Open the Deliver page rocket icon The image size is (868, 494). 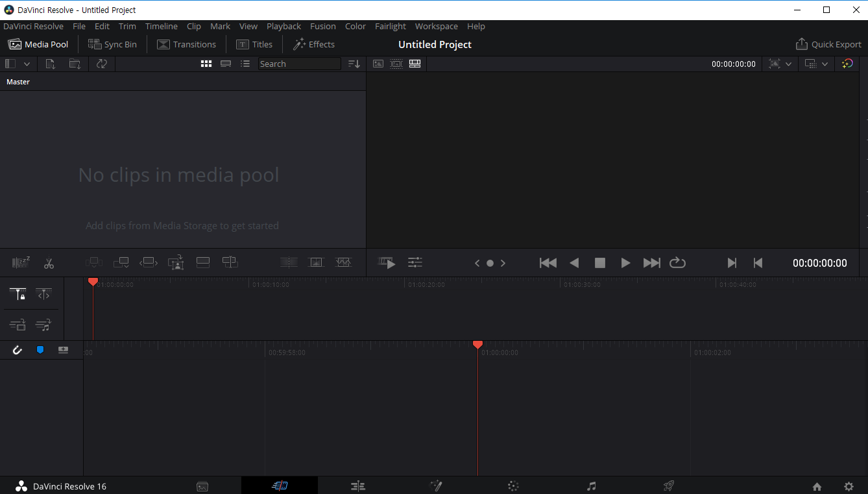click(x=669, y=486)
